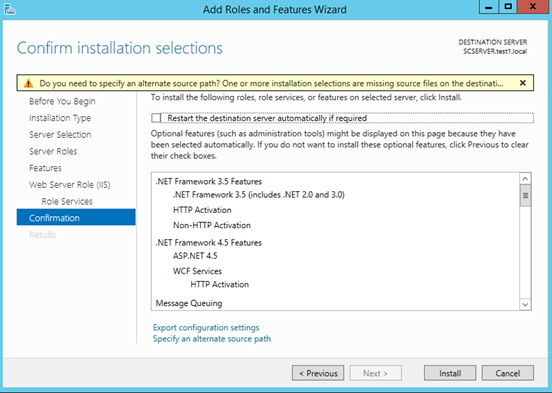Click the warning message text about source path
Image resolution: width=552 pixels, height=393 pixels.
pos(271,83)
